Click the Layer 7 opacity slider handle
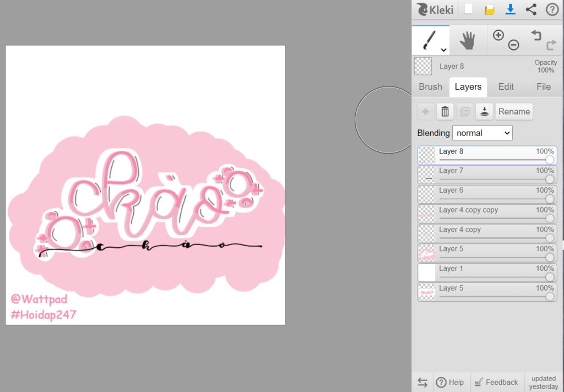 tap(550, 179)
